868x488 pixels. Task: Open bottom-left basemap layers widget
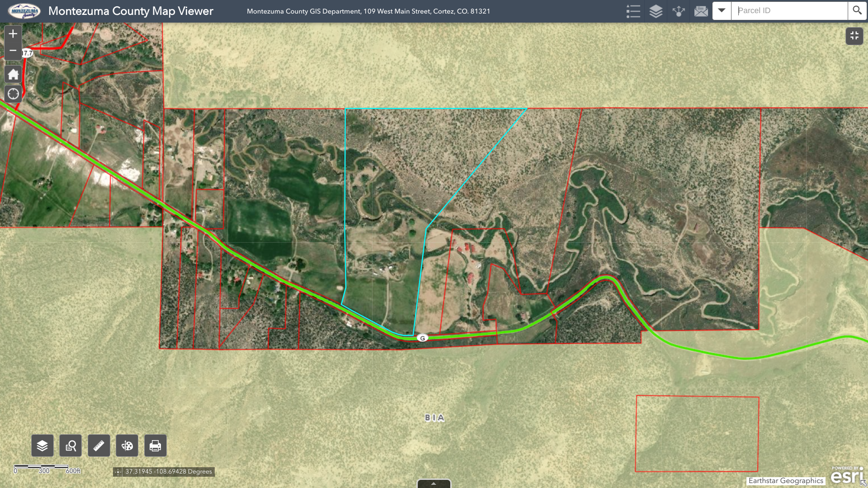point(42,446)
